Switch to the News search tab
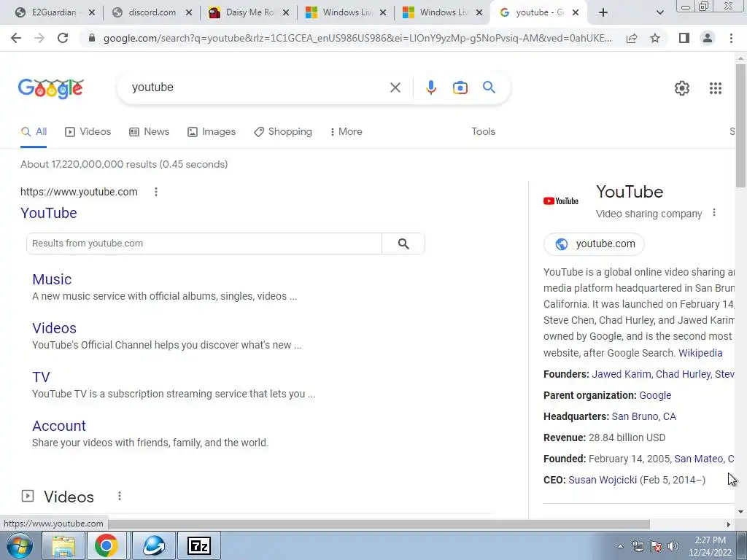Screen dimensions: 747x560 pyautogui.click(x=149, y=132)
